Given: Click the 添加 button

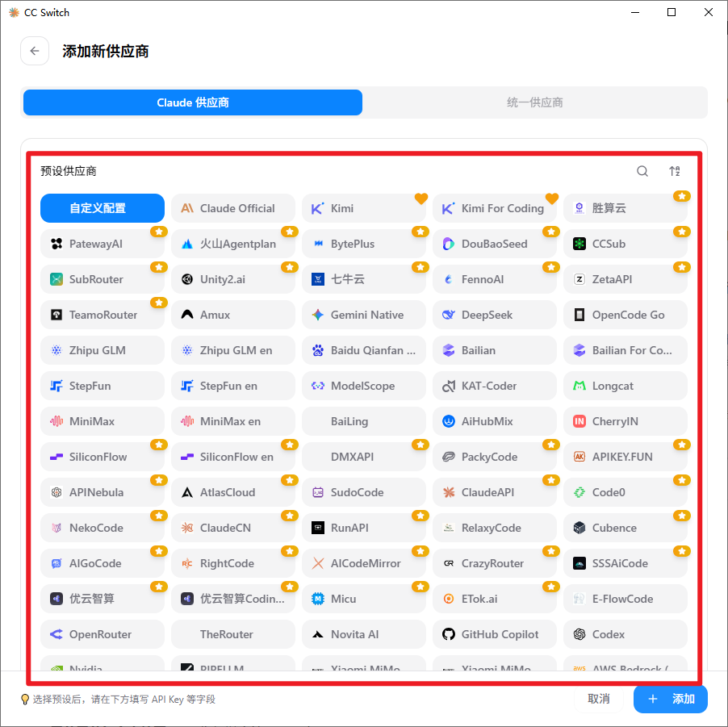Looking at the screenshot, I should click(x=671, y=699).
